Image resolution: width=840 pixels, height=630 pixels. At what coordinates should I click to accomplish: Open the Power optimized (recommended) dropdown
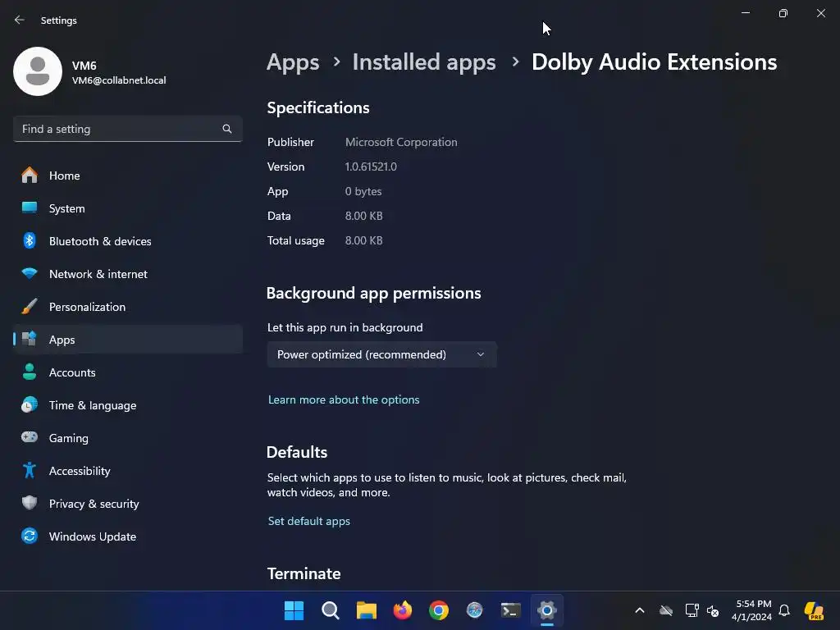coord(381,354)
